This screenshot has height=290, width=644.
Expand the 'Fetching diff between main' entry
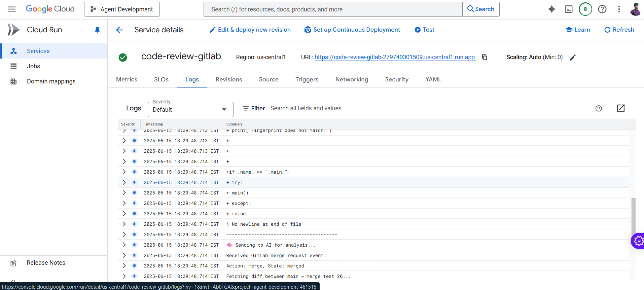point(124,276)
